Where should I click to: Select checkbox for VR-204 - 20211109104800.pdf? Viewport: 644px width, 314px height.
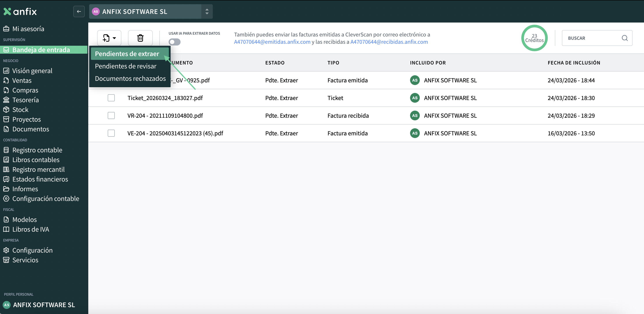[111, 115]
